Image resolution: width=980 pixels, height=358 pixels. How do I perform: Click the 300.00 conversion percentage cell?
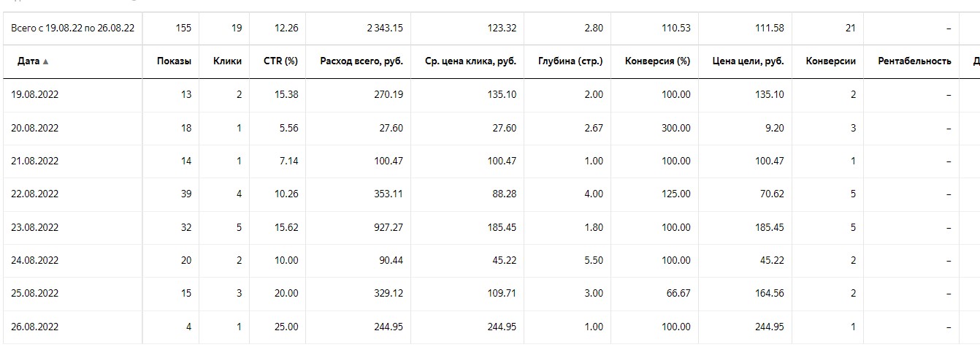click(x=675, y=128)
